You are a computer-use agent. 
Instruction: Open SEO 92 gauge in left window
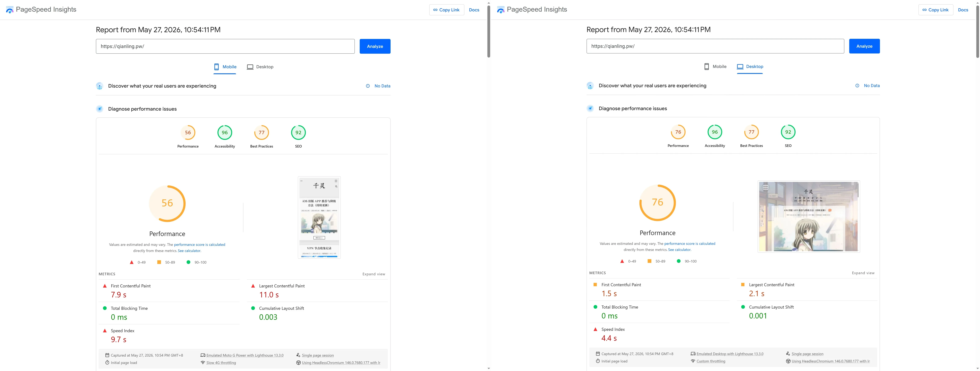pyautogui.click(x=298, y=133)
